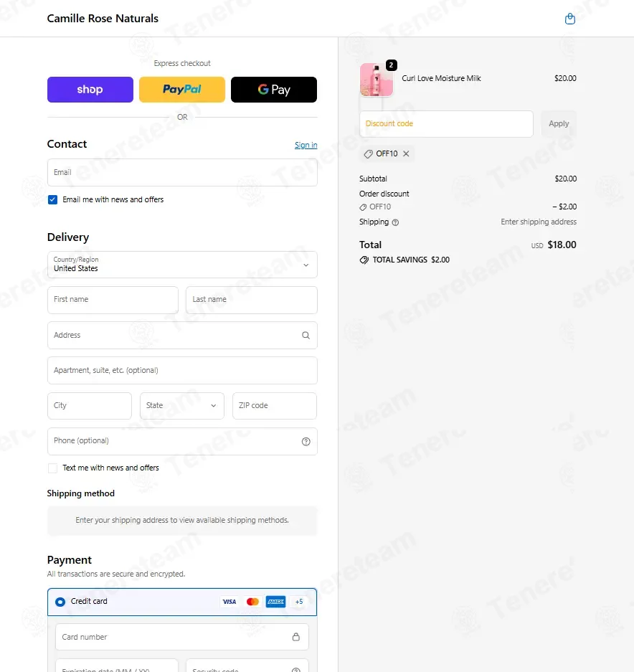Click the address search magnifier icon
This screenshot has width=634, height=672.
tap(306, 335)
